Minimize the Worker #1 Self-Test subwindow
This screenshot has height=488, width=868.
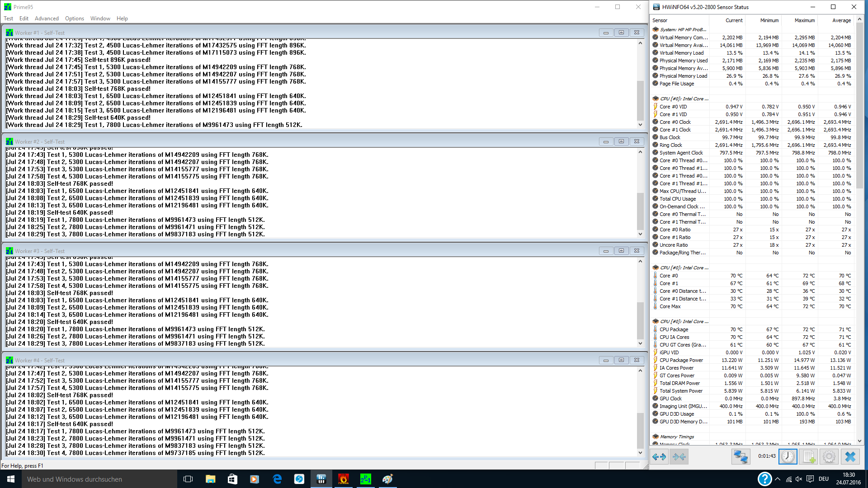(x=606, y=33)
